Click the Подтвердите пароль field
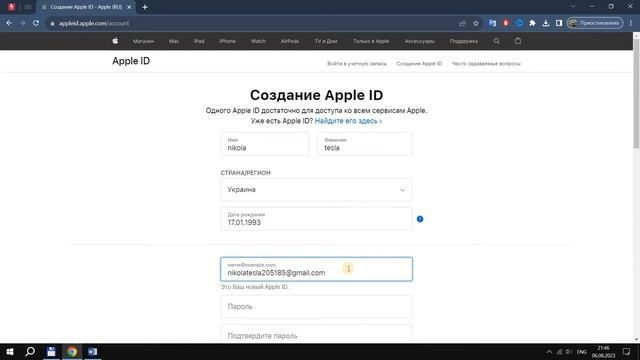Image resolution: width=640 pixels, height=360 pixels. [316, 334]
